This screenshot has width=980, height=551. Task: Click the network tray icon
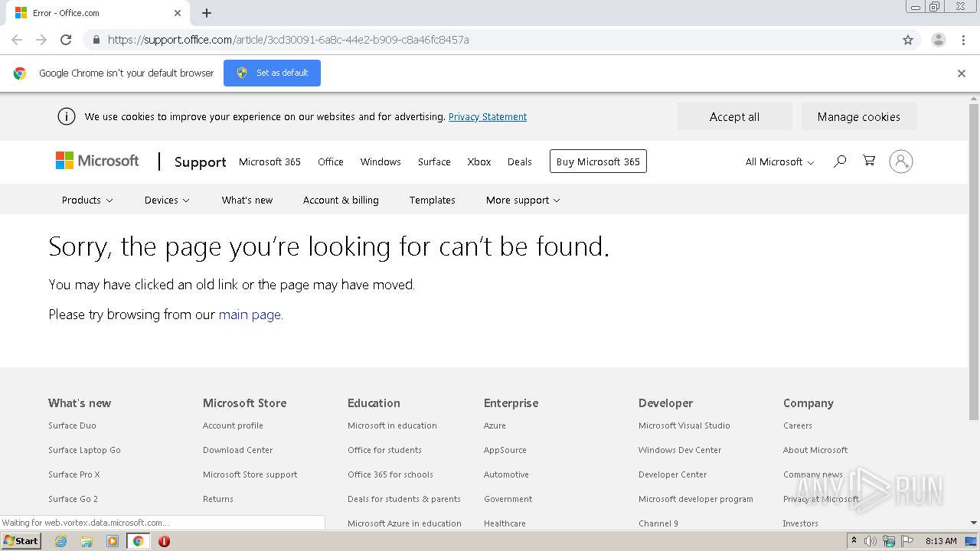point(889,541)
